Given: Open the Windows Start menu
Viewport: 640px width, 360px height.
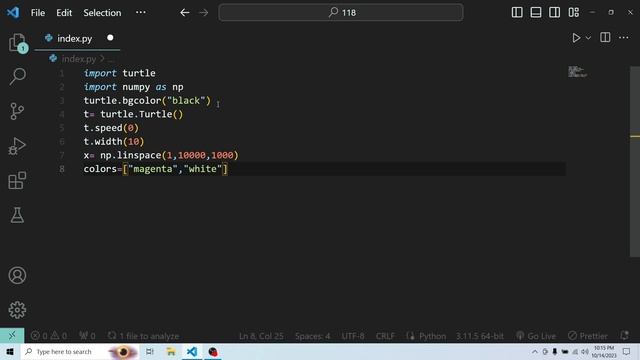Looking at the screenshot, I should tap(10, 351).
